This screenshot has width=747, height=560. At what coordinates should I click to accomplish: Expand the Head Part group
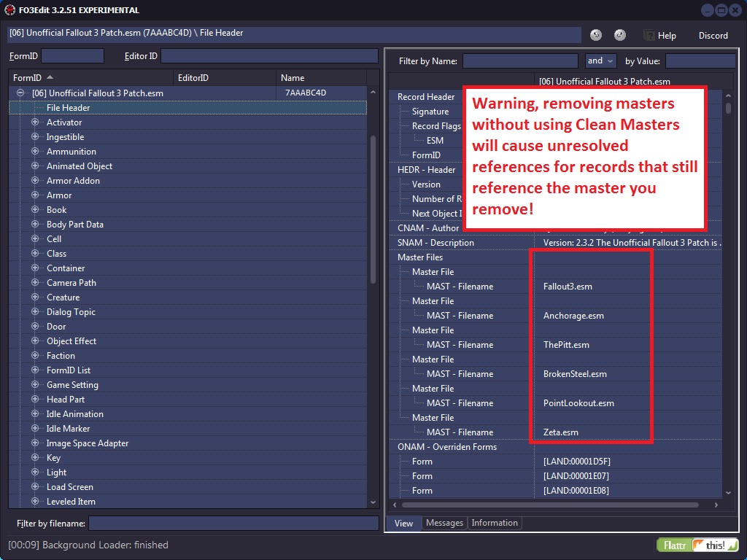coord(35,399)
